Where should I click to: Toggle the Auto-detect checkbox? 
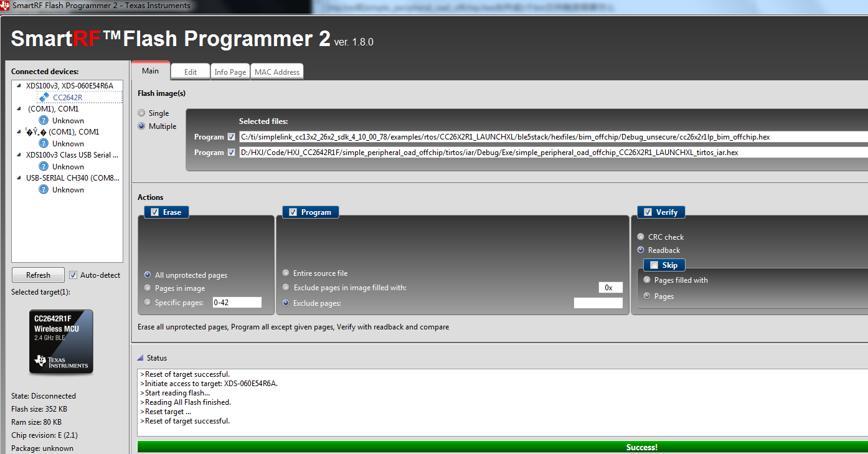[x=73, y=275]
